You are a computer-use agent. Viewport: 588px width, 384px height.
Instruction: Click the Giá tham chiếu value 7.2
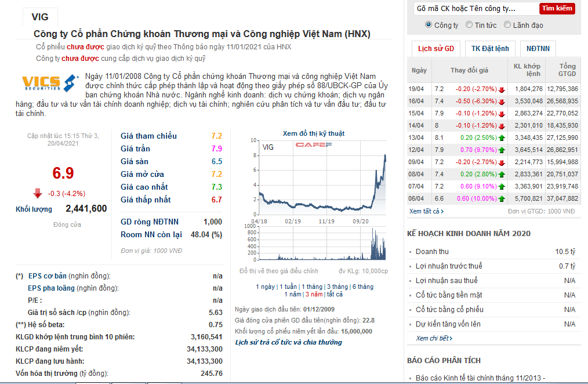point(217,136)
